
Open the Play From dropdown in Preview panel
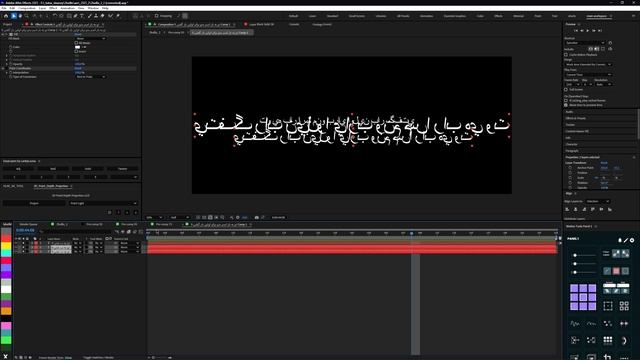588,75
